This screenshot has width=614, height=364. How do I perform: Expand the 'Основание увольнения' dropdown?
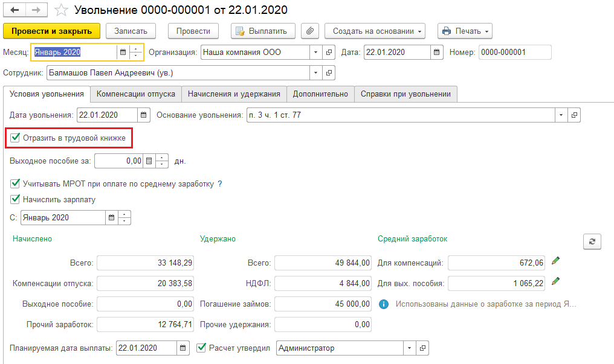tap(561, 115)
